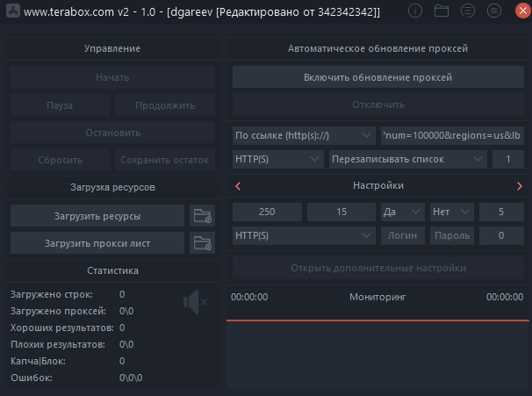
Task: Click the Мониторинг label
Action: pos(377,298)
